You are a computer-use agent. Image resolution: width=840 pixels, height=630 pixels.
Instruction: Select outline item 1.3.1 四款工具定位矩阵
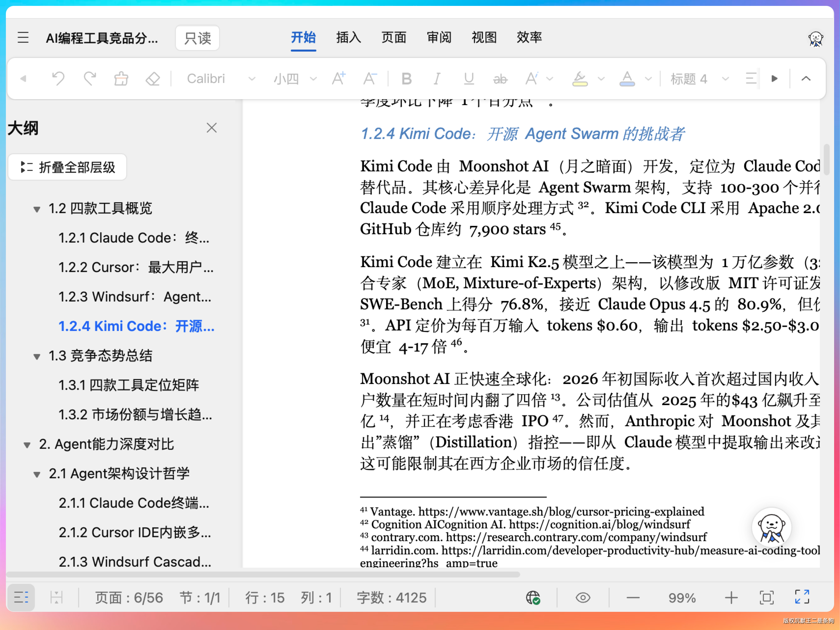(x=128, y=385)
